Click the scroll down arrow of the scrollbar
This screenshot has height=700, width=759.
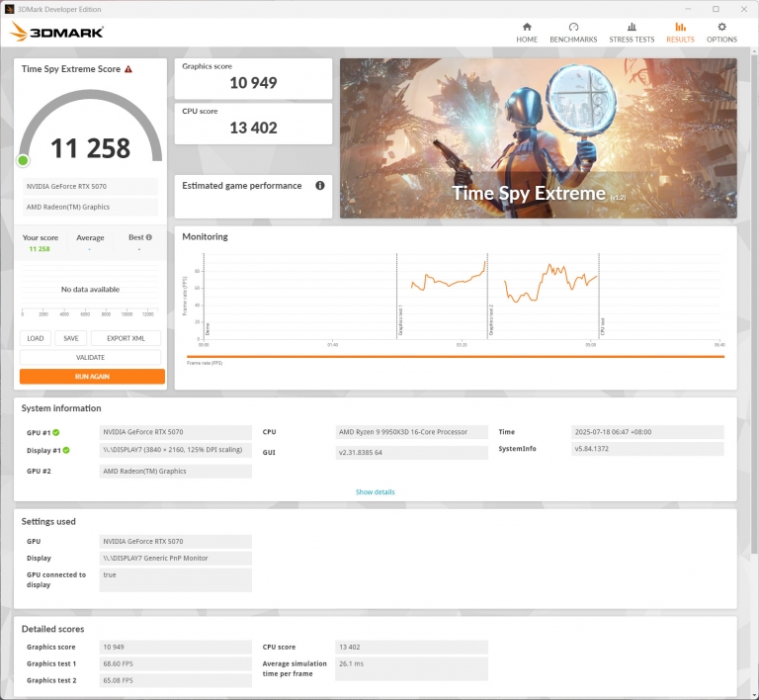coord(754,695)
